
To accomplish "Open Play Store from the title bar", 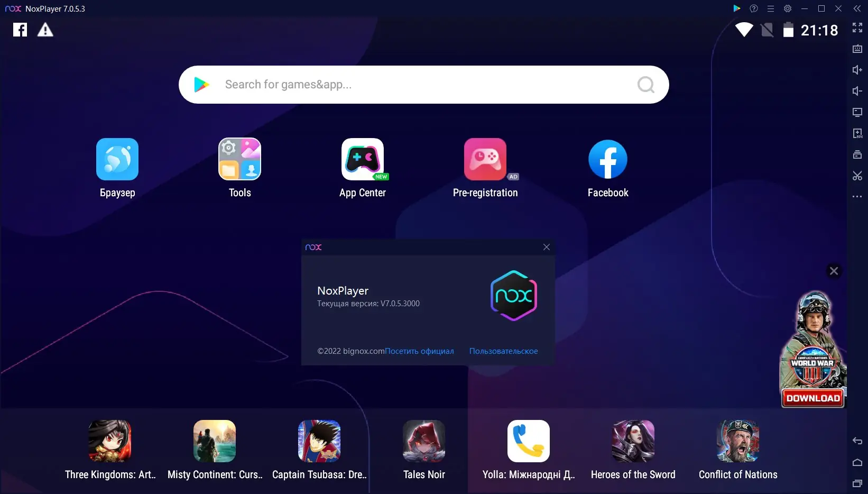I will tap(736, 8).
